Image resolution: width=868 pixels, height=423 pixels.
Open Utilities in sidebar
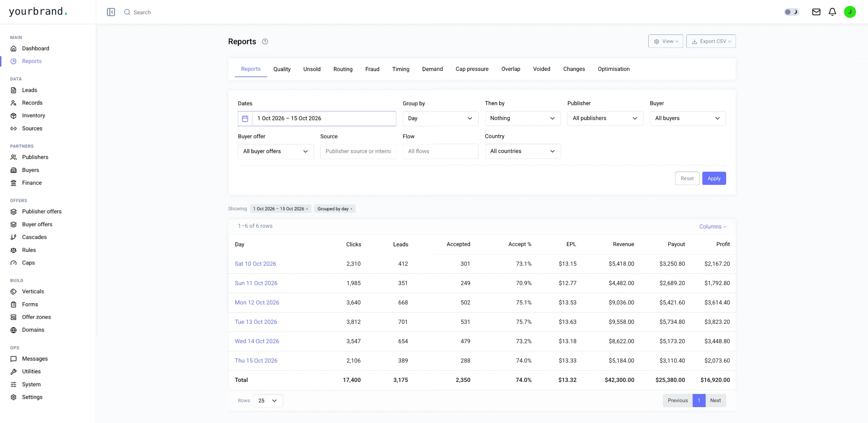pyautogui.click(x=31, y=371)
